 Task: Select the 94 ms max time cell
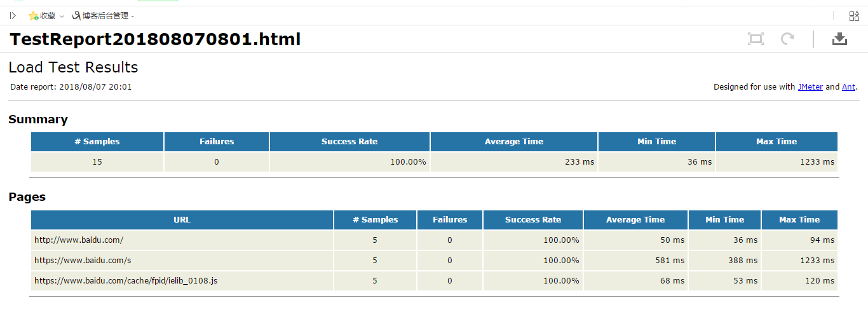pos(799,240)
